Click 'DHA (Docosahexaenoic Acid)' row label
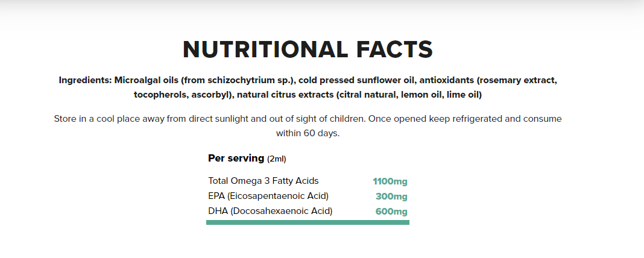644x258 pixels. (270, 211)
